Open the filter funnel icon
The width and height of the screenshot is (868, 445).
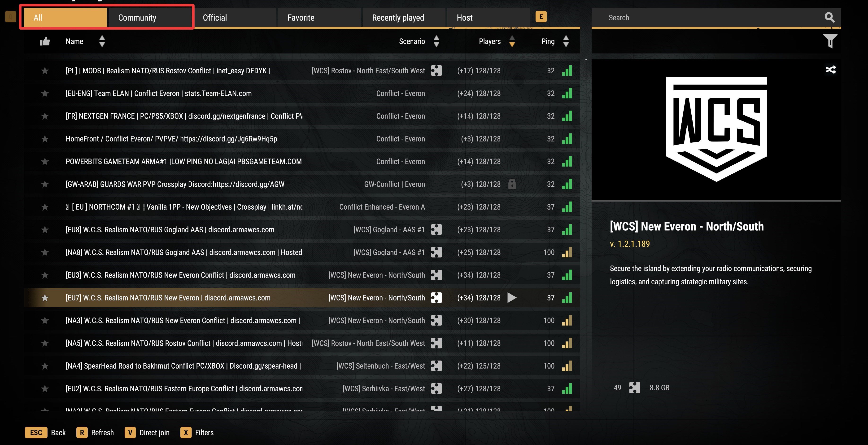point(830,41)
